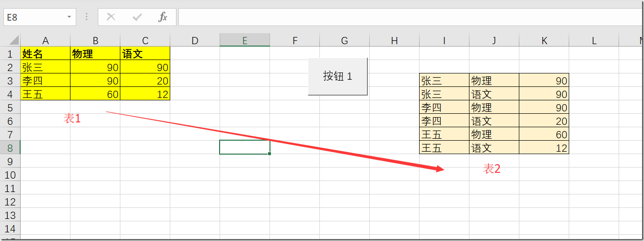
Task: Select row 8 header
Action: coord(10,147)
